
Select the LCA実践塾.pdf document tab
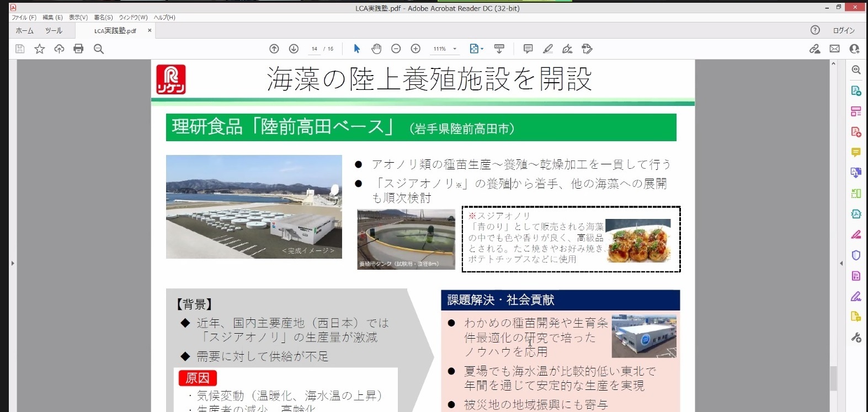click(x=115, y=31)
